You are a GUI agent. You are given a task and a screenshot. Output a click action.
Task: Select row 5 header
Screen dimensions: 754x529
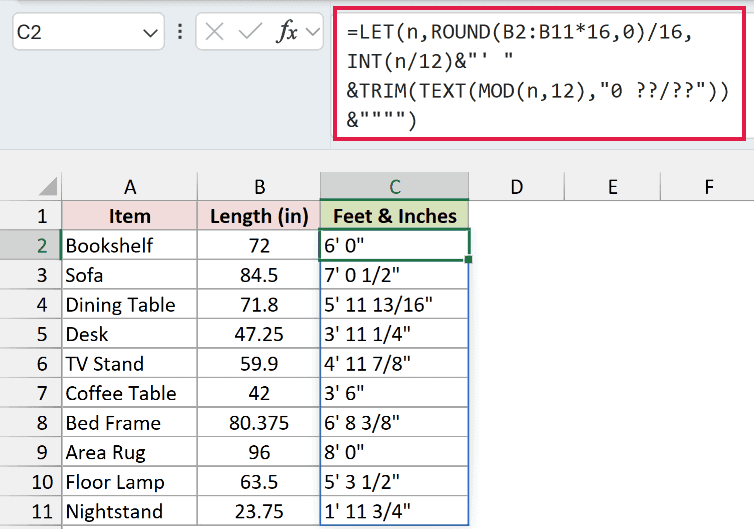tap(31, 334)
